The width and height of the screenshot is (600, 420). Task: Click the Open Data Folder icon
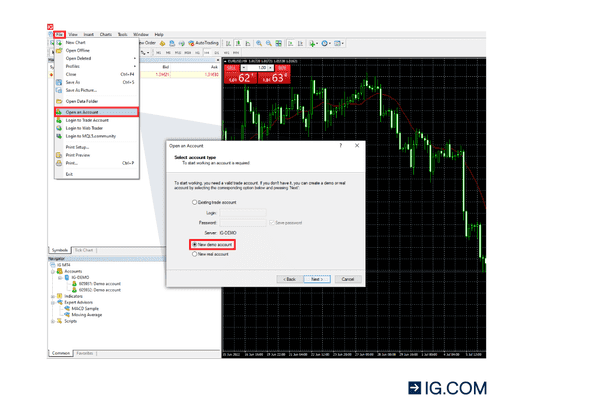(59, 101)
